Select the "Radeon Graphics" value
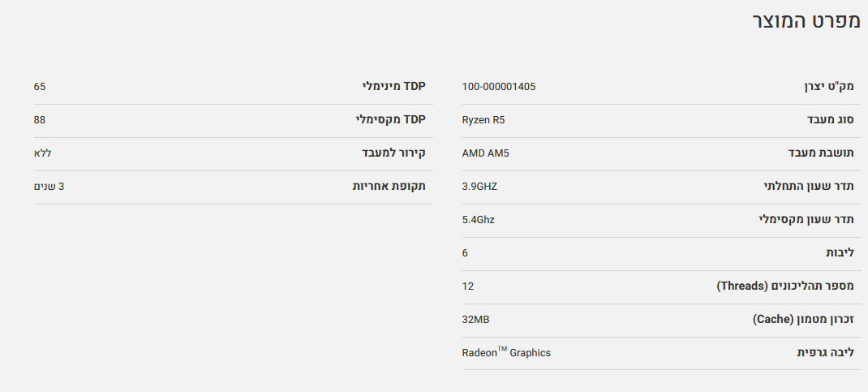Viewport: 868px width, 392px height. (x=506, y=353)
